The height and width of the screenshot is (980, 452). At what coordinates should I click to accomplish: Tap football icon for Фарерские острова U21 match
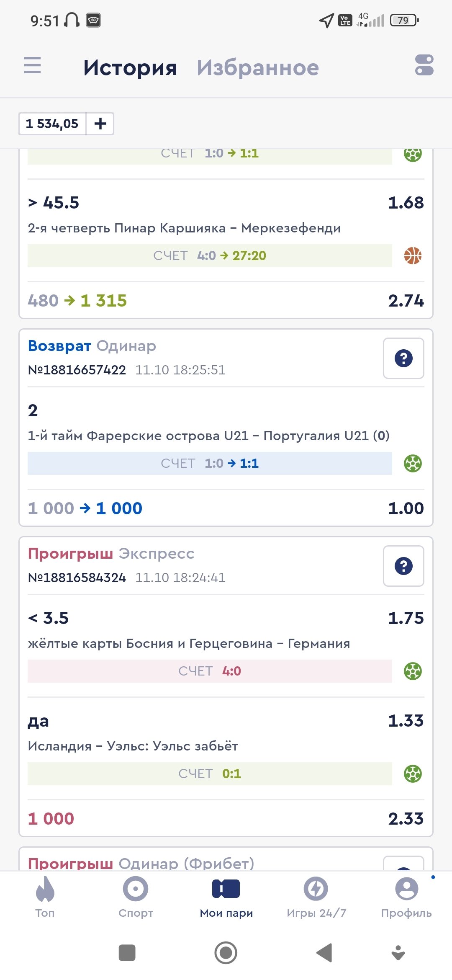coord(413,463)
